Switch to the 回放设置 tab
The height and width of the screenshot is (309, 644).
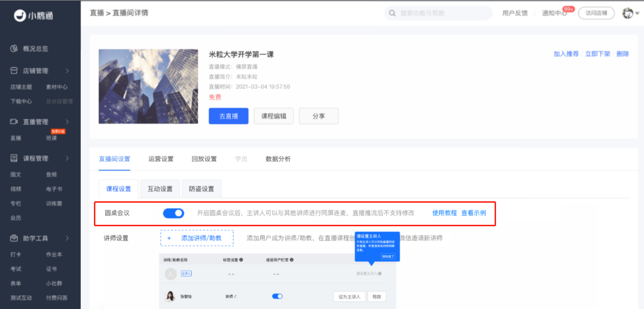point(204,159)
